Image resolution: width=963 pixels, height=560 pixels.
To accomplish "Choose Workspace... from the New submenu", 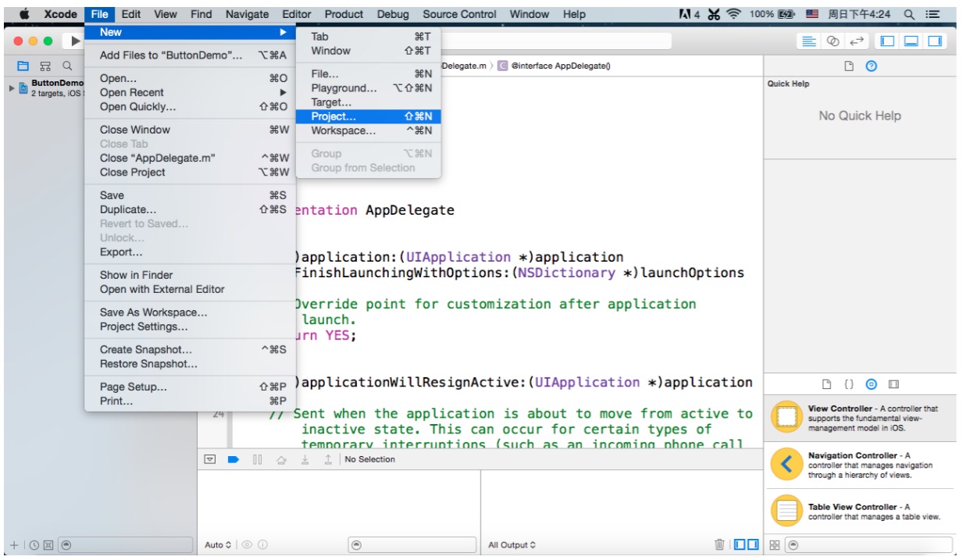I will coord(369,130).
